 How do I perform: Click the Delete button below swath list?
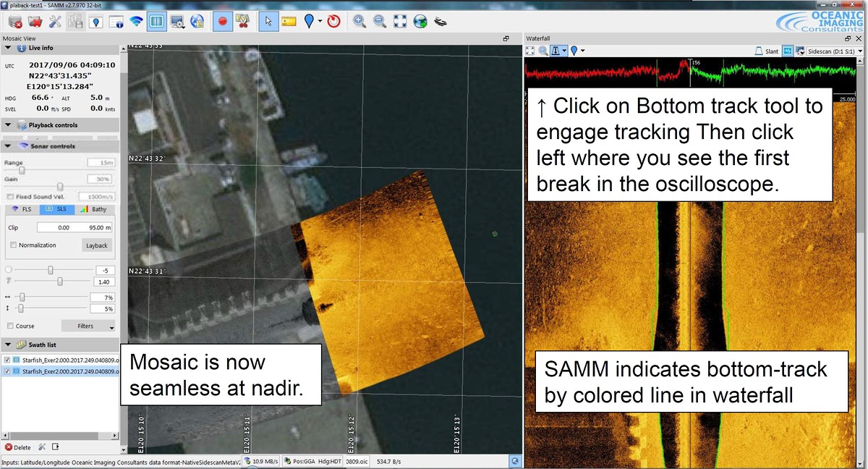click(x=18, y=447)
